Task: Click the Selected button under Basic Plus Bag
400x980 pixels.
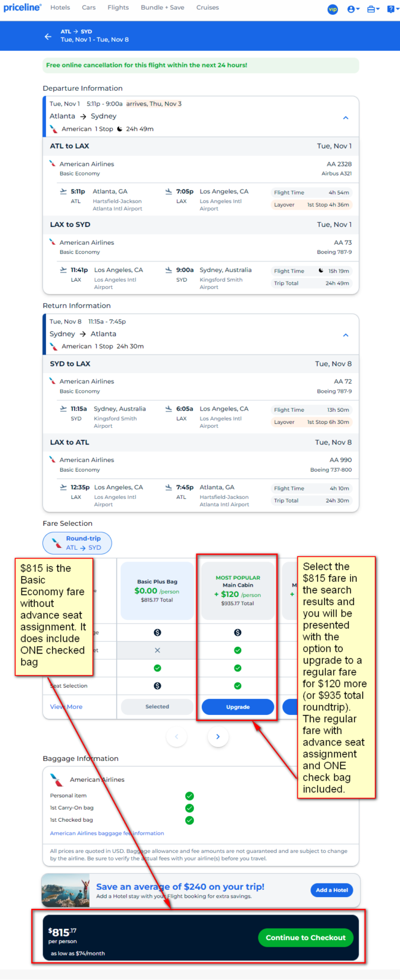Action: tap(157, 707)
